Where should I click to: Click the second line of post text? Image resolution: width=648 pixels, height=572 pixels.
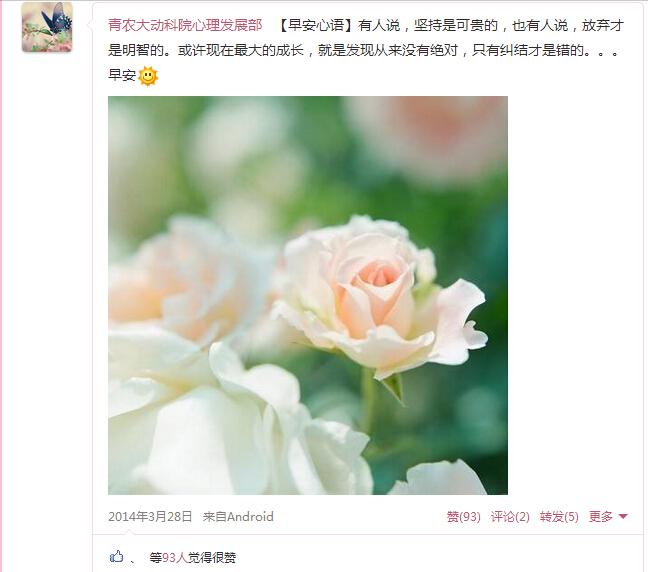[365, 50]
